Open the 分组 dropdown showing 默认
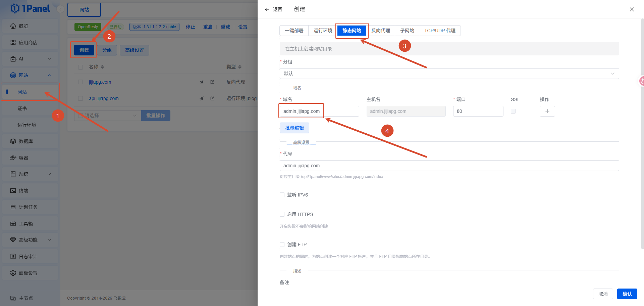The width and height of the screenshot is (644, 306). coord(449,74)
